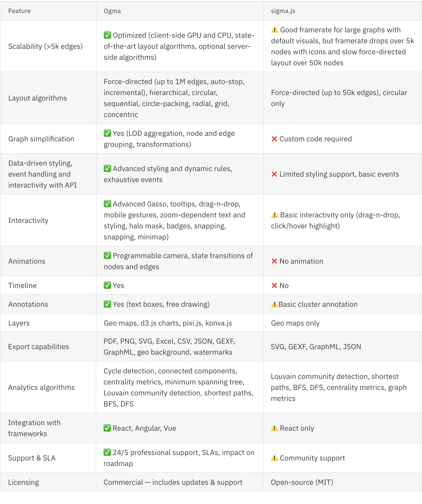Click the warning icon beside Basic cluster annotation

(274, 304)
